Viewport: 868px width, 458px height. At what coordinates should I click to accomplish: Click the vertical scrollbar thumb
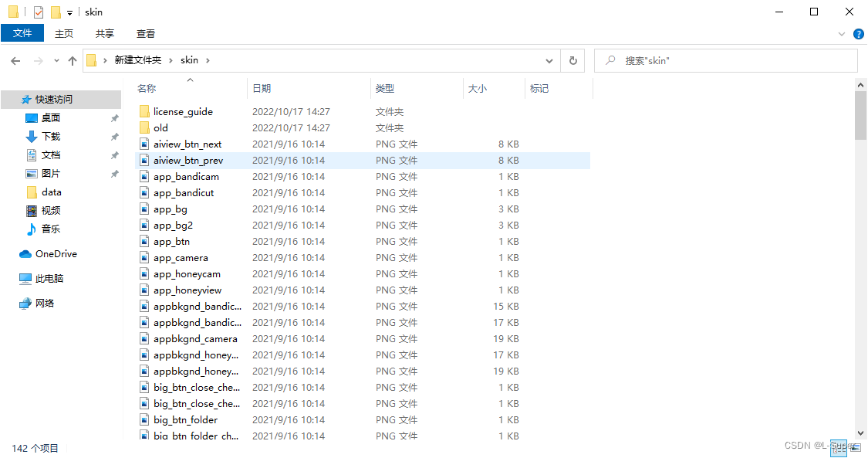860,115
